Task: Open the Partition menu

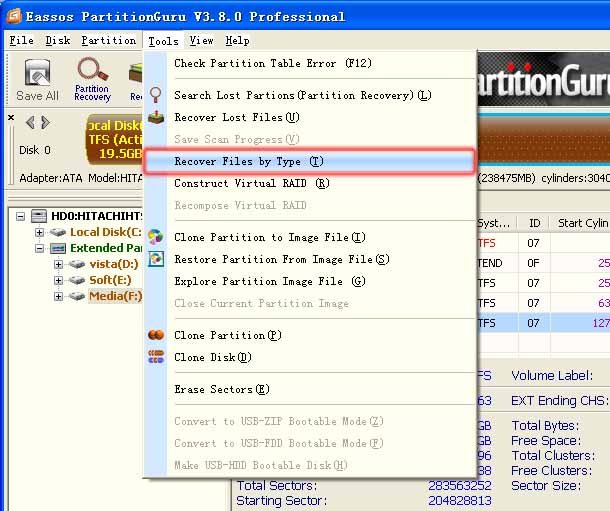Action: [109, 40]
